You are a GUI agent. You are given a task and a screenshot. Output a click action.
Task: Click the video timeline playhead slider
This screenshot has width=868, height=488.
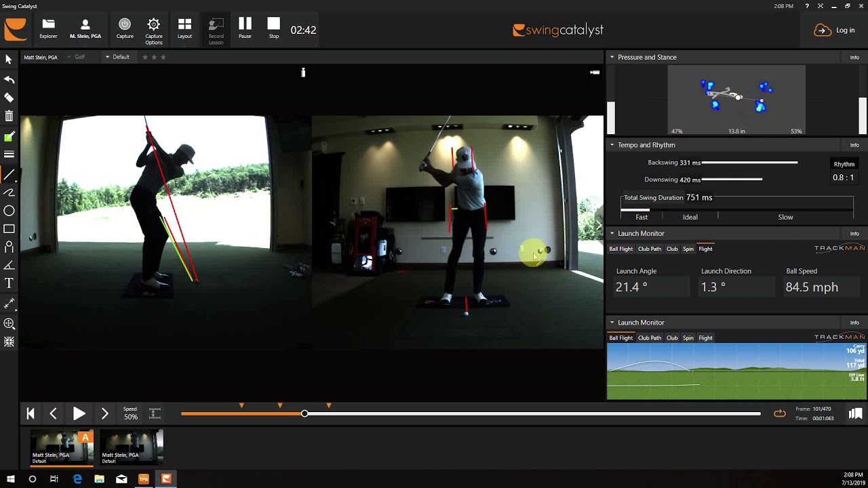304,413
